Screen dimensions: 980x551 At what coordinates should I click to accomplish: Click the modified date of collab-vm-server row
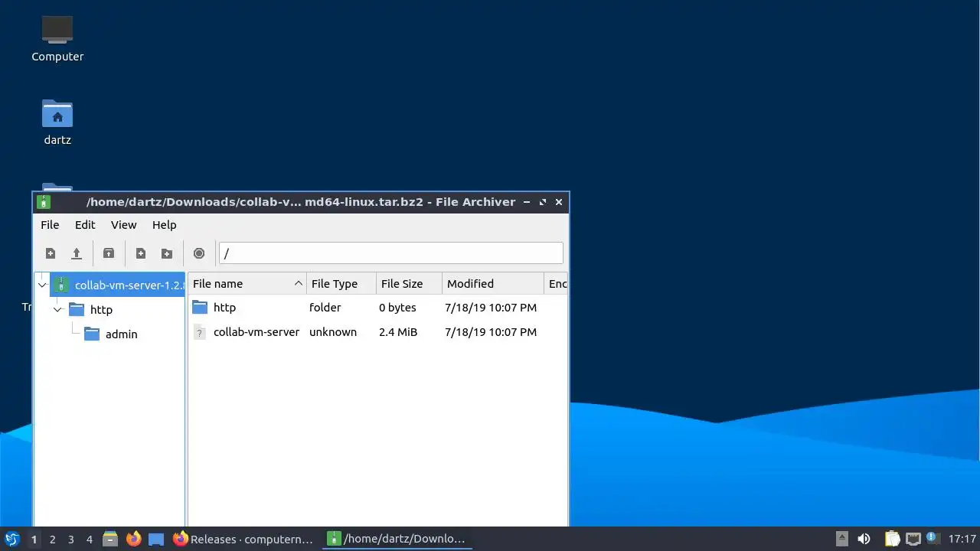[x=491, y=332]
